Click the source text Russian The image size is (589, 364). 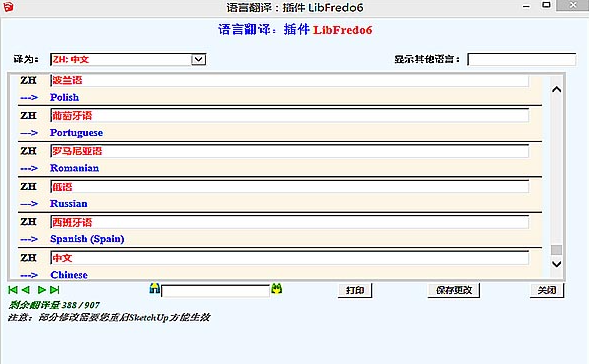tap(69, 204)
